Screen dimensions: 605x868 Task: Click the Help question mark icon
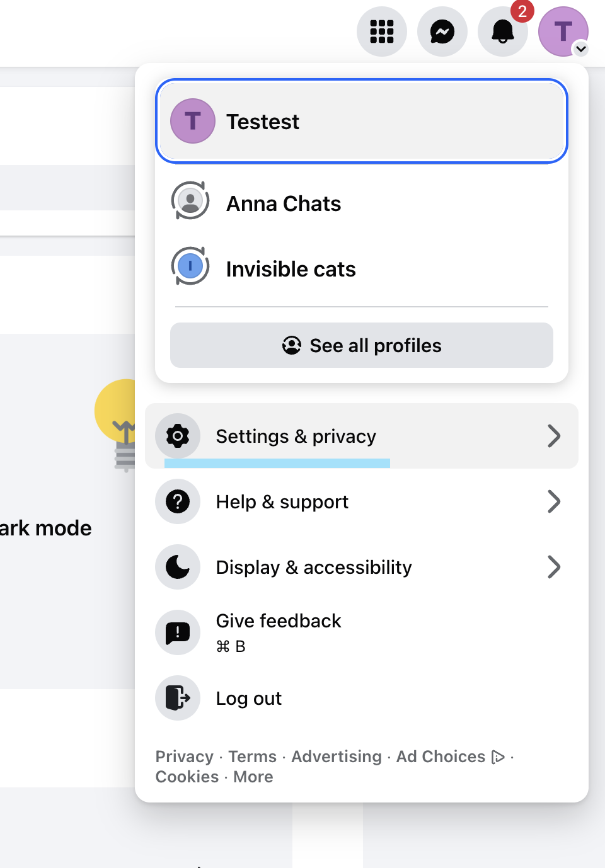[x=178, y=502]
